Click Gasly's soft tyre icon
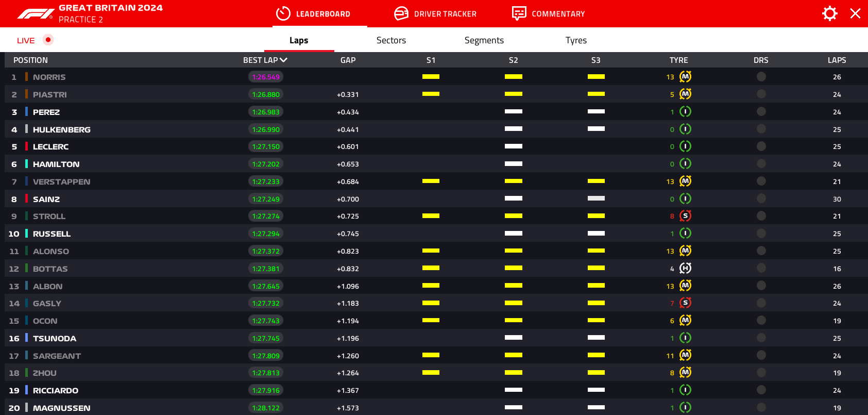This screenshot has height=415, width=868. click(685, 303)
